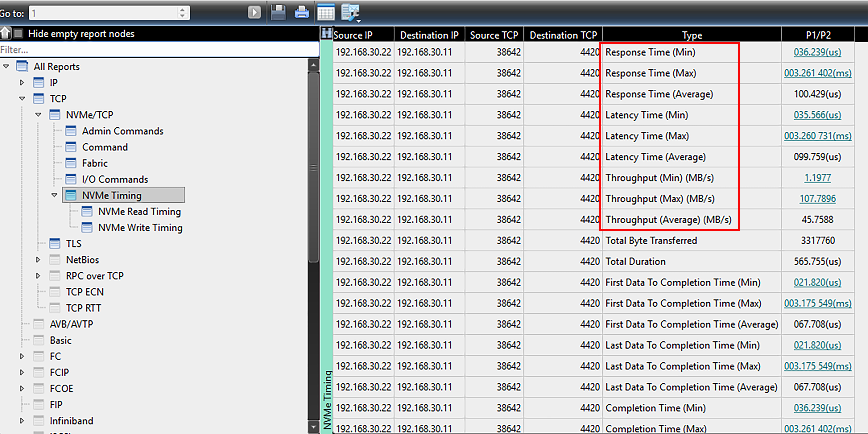Open Response Time Max 003.261 402(ms) link
The height and width of the screenshot is (434, 868).
[818, 73]
